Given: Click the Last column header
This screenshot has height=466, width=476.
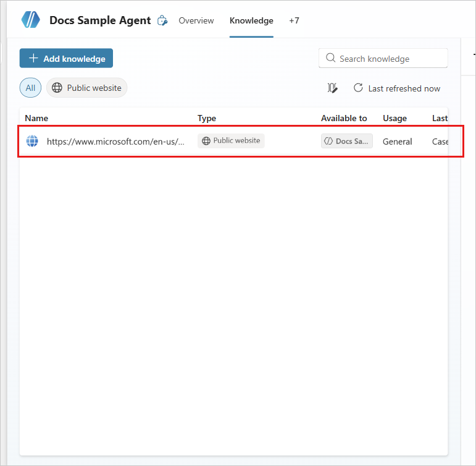Looking at the screenshot, I should 440,118.
